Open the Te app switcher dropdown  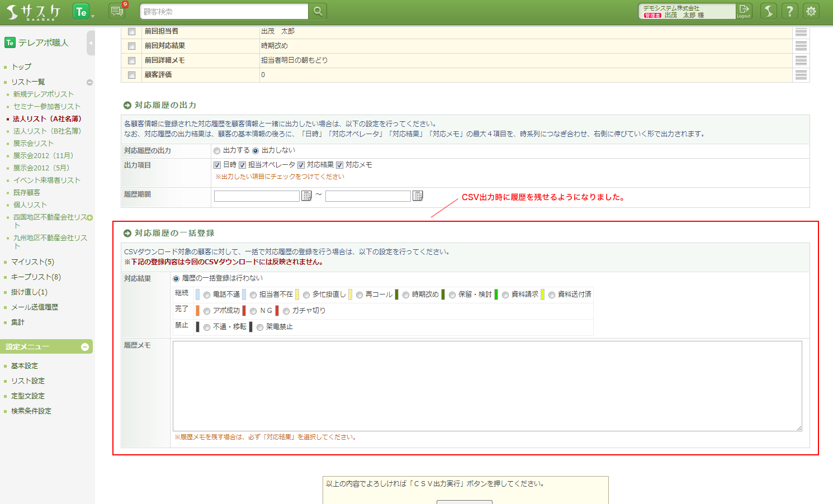(83, 12)
